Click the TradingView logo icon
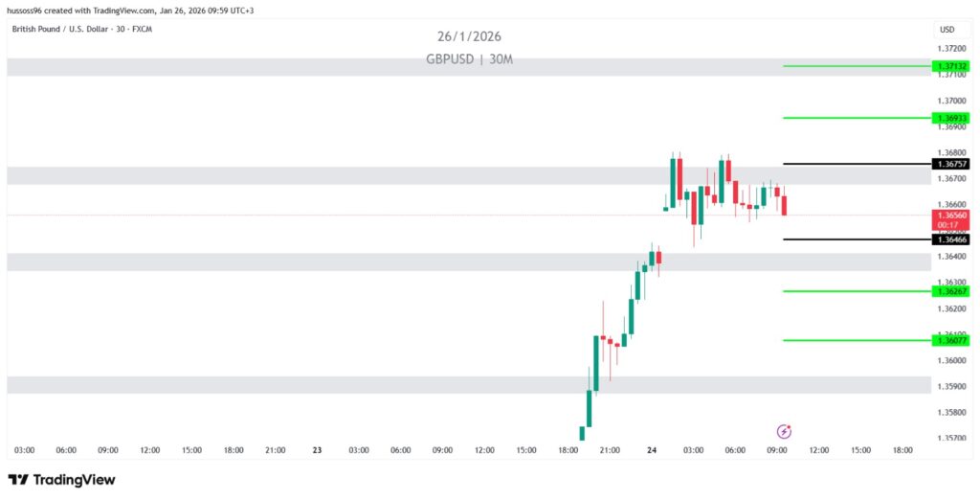 tap(17, 480)
